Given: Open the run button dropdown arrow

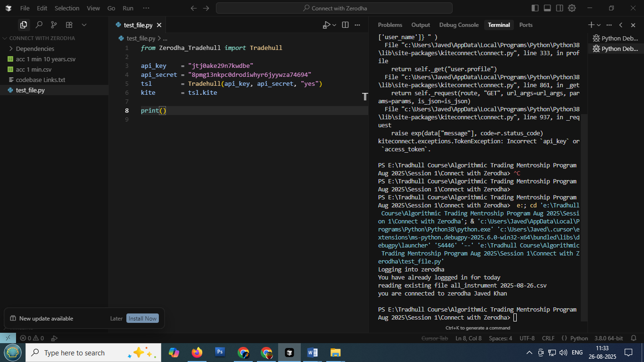Looking at the screenshot, I should click(334, 25).
